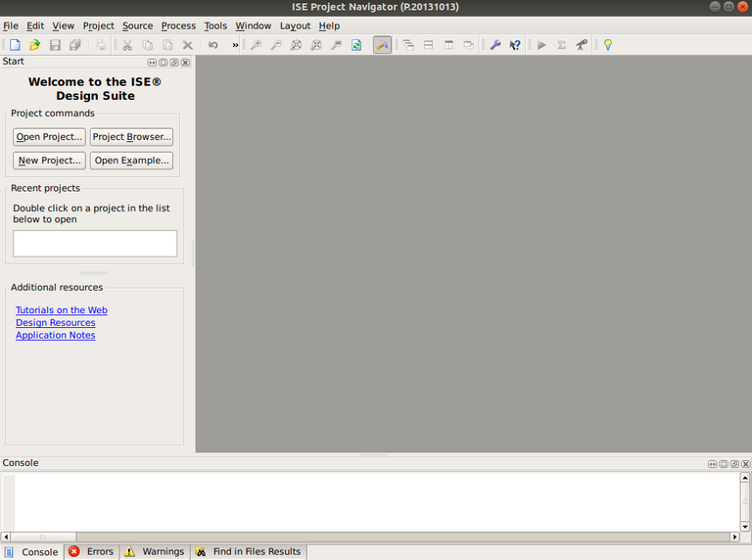Image resolution: width=752 pixels, height=560 pixels.
Task: Open the File menu
Action: [11, 25]
